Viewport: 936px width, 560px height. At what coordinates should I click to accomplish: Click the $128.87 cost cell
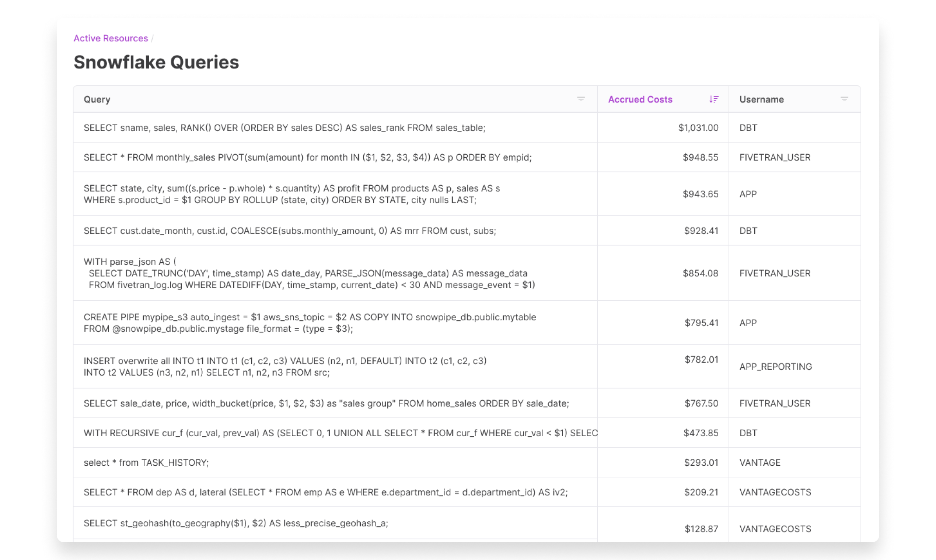702,529
